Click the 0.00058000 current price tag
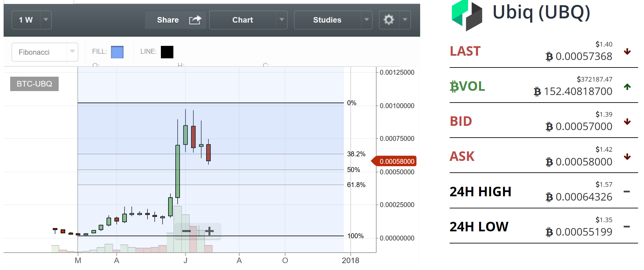644x270 pixels. coord(394,161)
